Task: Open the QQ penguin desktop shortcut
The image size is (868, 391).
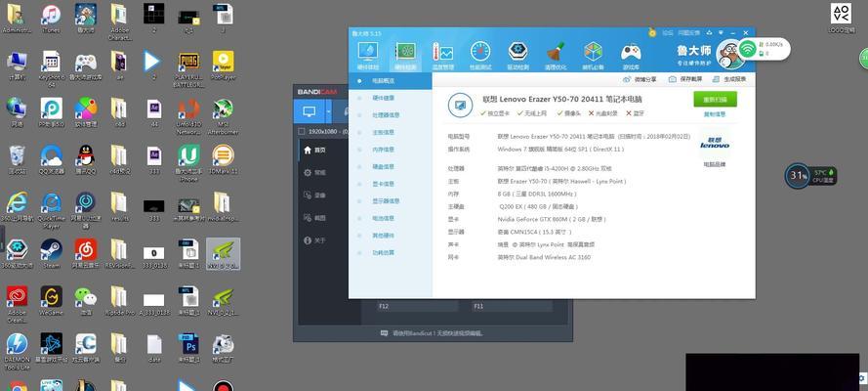Action: point(85,159)
